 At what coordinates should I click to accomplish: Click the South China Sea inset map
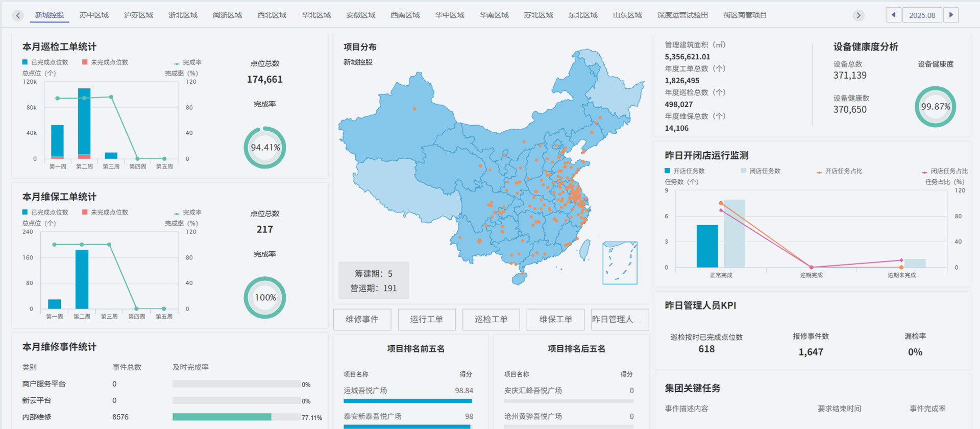tap(620, 263)
